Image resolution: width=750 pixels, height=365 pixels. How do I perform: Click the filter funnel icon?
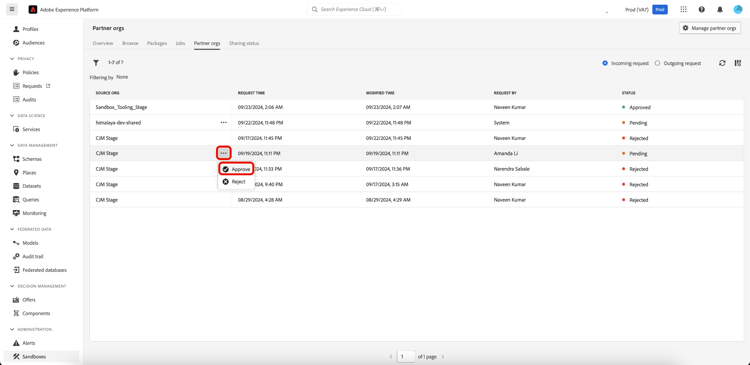coord(96,63)
